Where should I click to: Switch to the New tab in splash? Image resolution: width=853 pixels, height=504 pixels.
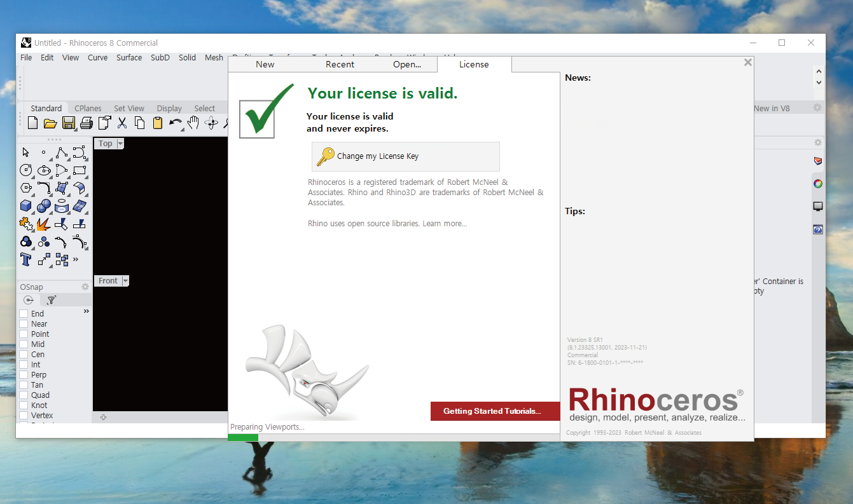pos(265,64)
